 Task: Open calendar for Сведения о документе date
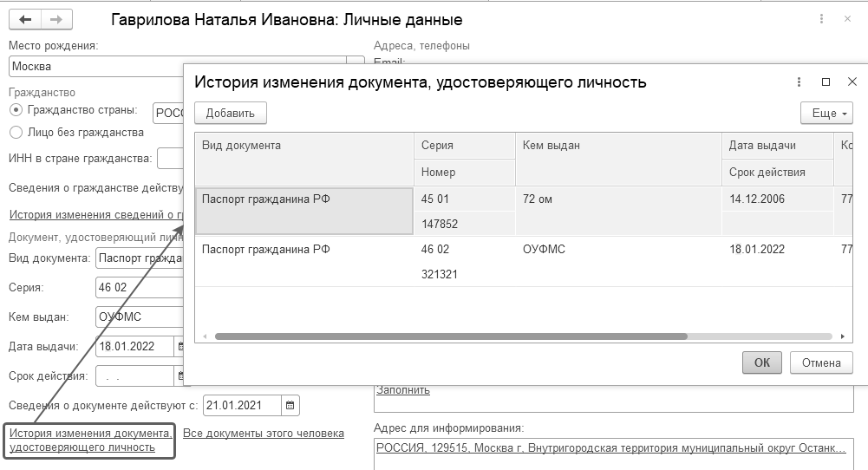click(290, 405)
